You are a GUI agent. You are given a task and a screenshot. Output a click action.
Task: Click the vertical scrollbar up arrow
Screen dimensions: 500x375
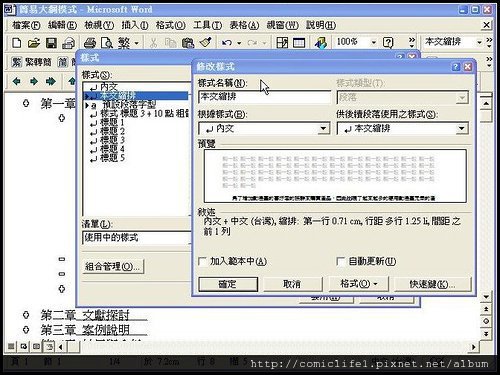click(486, 104)
